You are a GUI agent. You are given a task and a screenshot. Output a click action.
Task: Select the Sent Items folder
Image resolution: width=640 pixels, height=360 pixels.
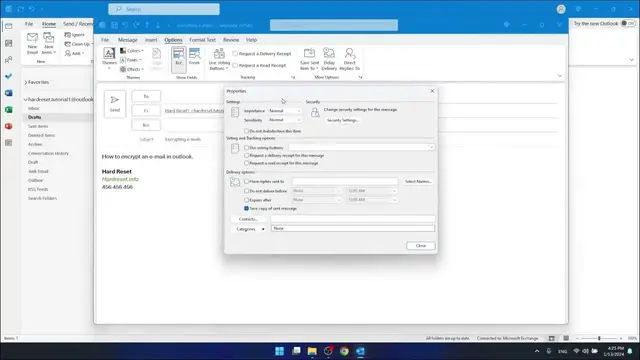pyautogui.click(x=38, y=127)
